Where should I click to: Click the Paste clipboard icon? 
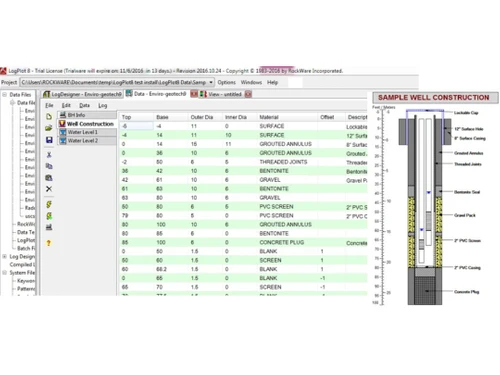tap(49, 178)
